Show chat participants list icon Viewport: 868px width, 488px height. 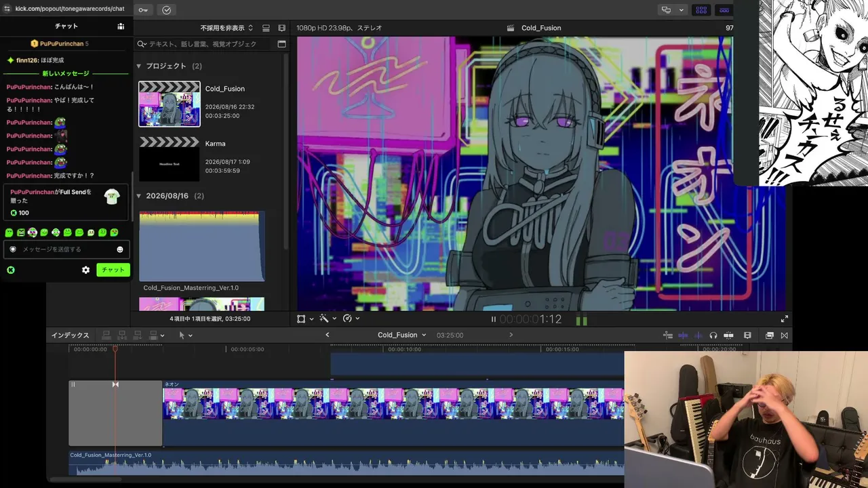pos(121,26)
